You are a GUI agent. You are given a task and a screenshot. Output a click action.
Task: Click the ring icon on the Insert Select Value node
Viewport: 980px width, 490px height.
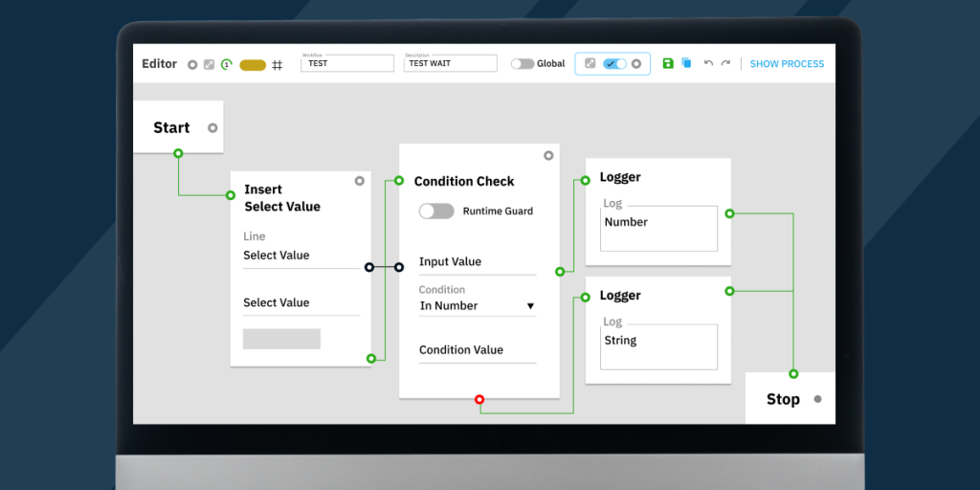pyautogui.click(x=360, y=181)
